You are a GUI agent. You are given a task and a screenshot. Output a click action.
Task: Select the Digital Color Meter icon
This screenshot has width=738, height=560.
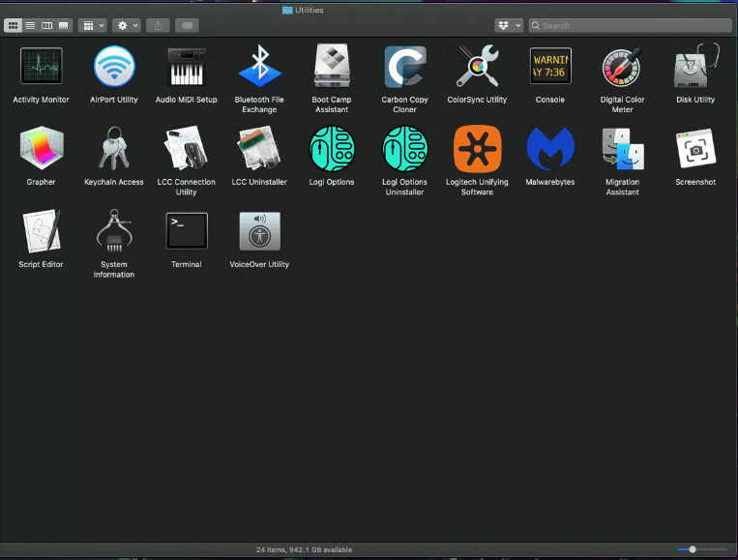click(622, 67)
